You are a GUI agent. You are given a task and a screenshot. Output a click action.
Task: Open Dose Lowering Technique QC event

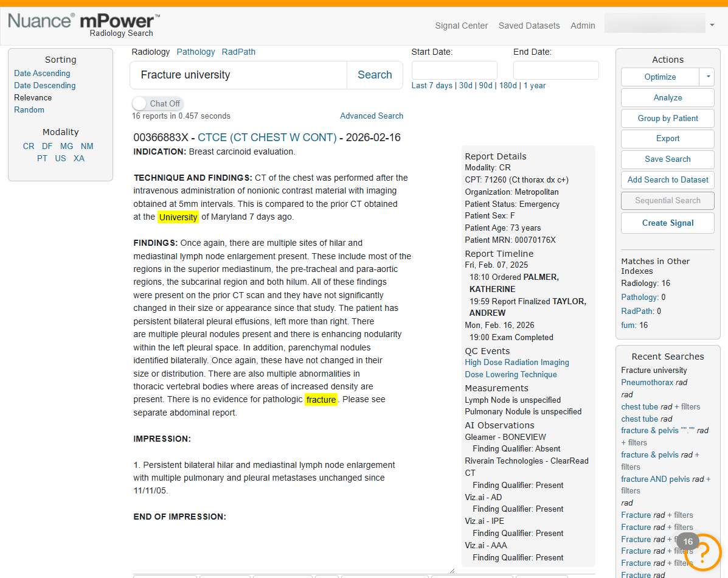[511, 374]
